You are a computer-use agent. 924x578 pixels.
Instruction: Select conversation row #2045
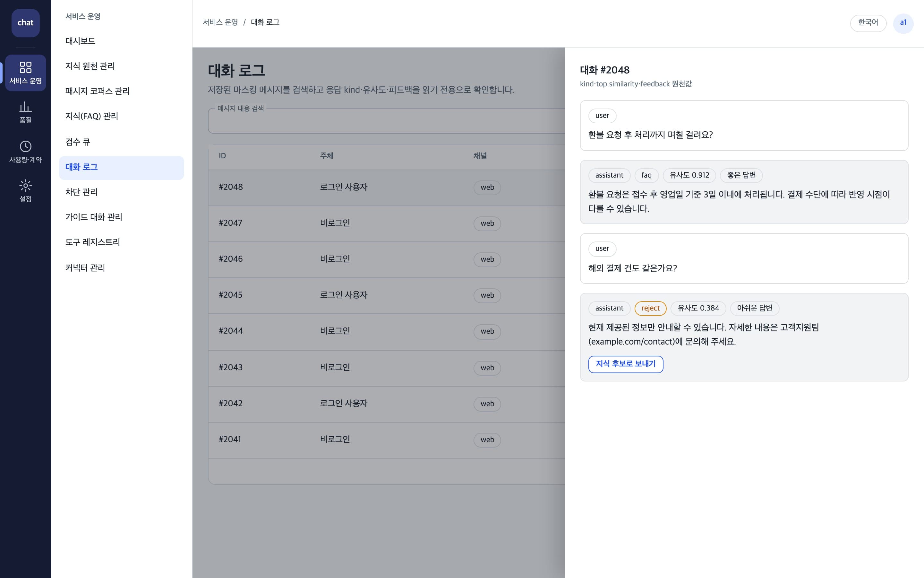click(386, 295)
